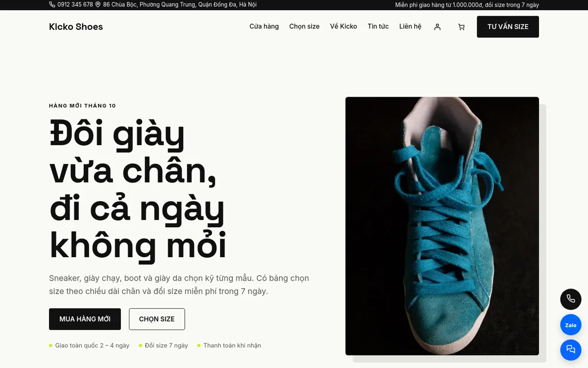Open the floating Zalo chat button
The image size is (588, 368).
[571, 325]
